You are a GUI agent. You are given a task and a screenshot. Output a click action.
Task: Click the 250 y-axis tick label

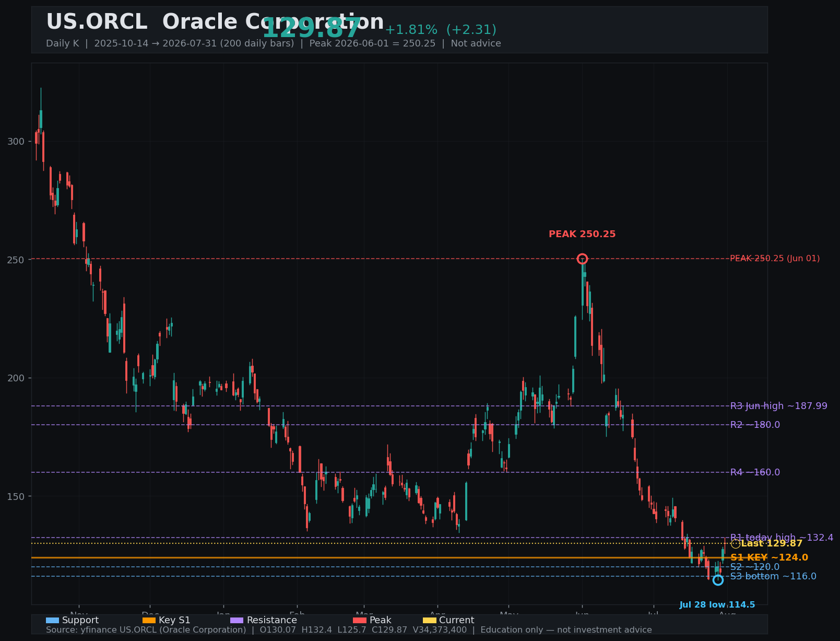[16, 260]
